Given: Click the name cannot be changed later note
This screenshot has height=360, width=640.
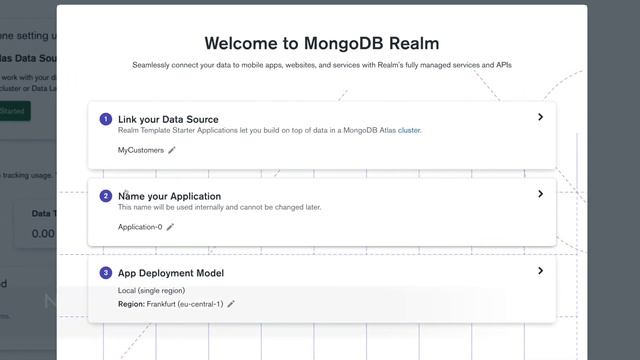Looking at the screenshot, I should click(220, 207).
